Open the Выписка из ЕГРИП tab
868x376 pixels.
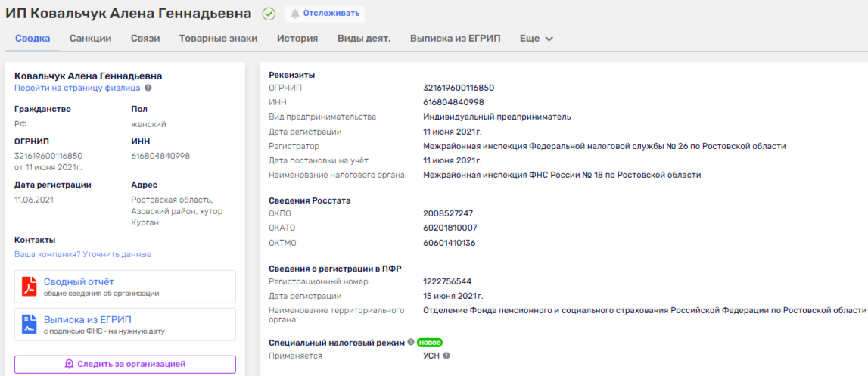click(456, 39)
